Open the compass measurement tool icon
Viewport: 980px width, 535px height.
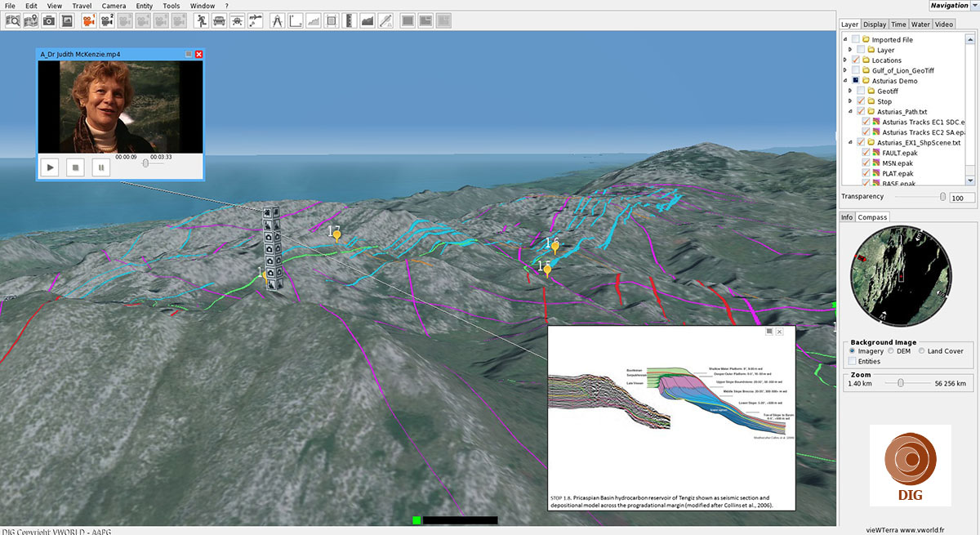[x=277, y=20]
